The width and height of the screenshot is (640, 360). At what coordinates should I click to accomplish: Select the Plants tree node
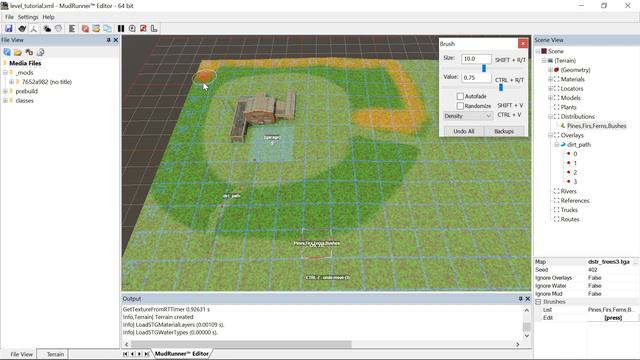coord(568,107)
